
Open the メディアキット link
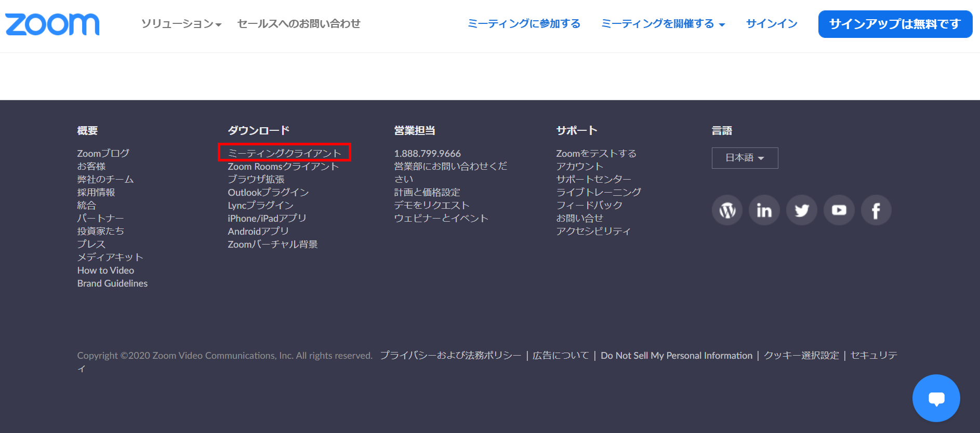point(110,257)
